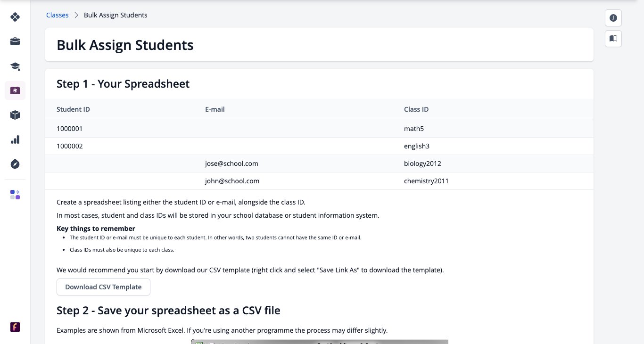Screen dimensions: 644x344
Task: Click the compass icon in sidebar
Action: tap(15, 164)
